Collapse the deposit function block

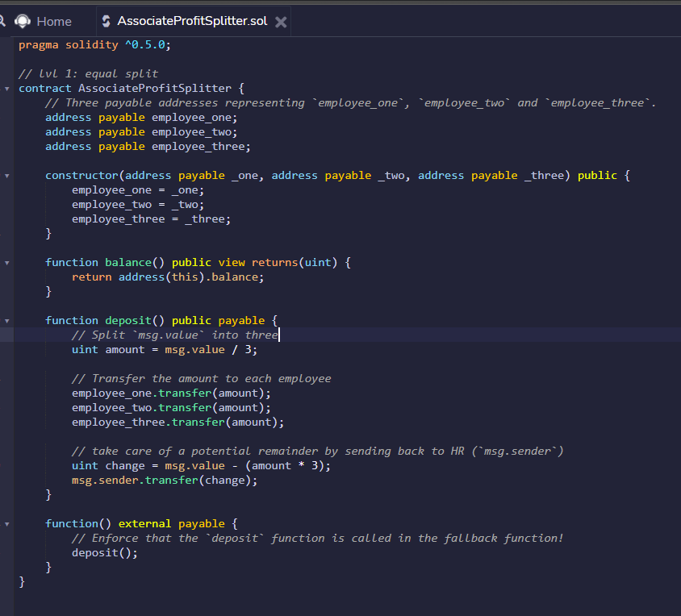tap(6, 320)
